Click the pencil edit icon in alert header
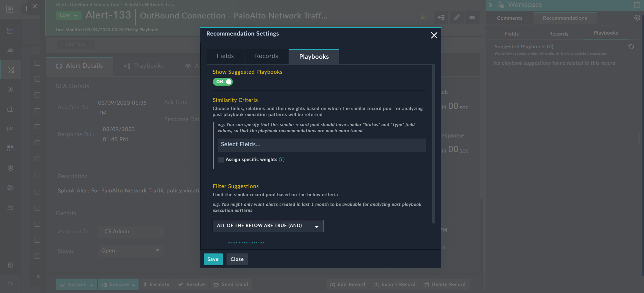The width and height of the screenshot is (644, 293). point(457,17)
